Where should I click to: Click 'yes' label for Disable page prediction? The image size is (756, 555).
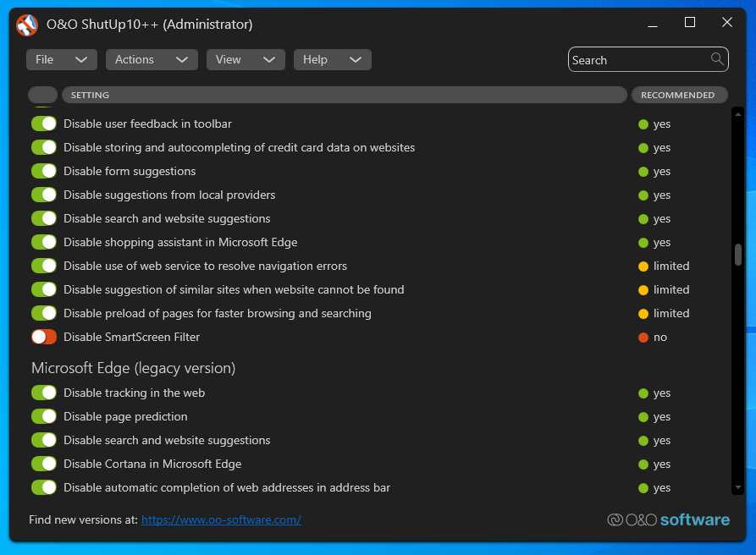661,417
